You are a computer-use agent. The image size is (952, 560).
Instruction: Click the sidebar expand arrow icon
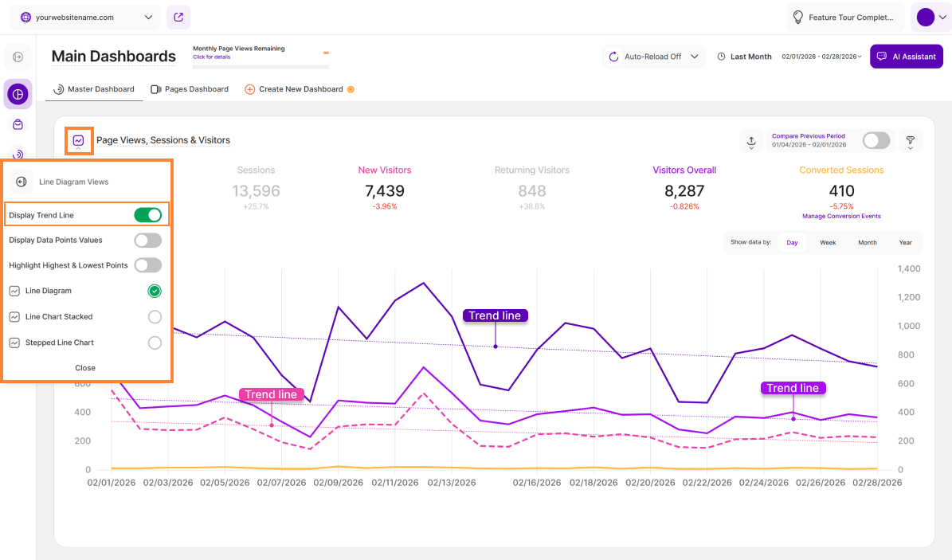tap(18, 57)
